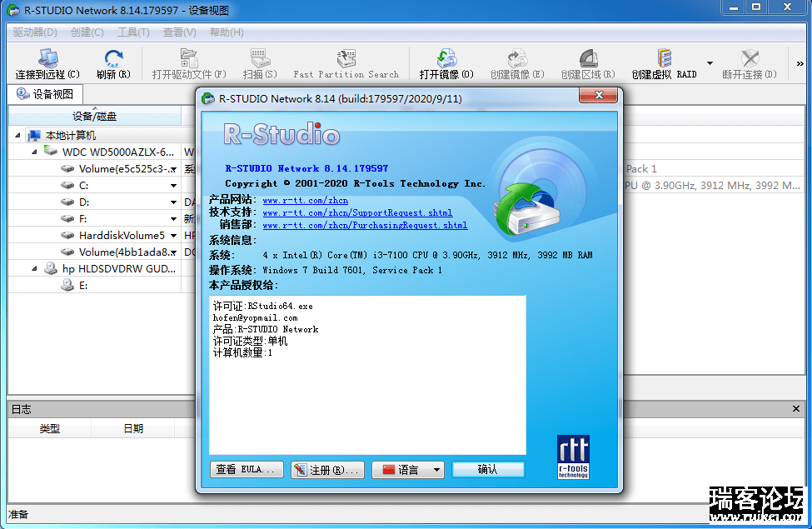Viewport: 812px width, 529px height.
Task: Click the View EULA (查看 EULA) button
Action: [x=247, y=469]
